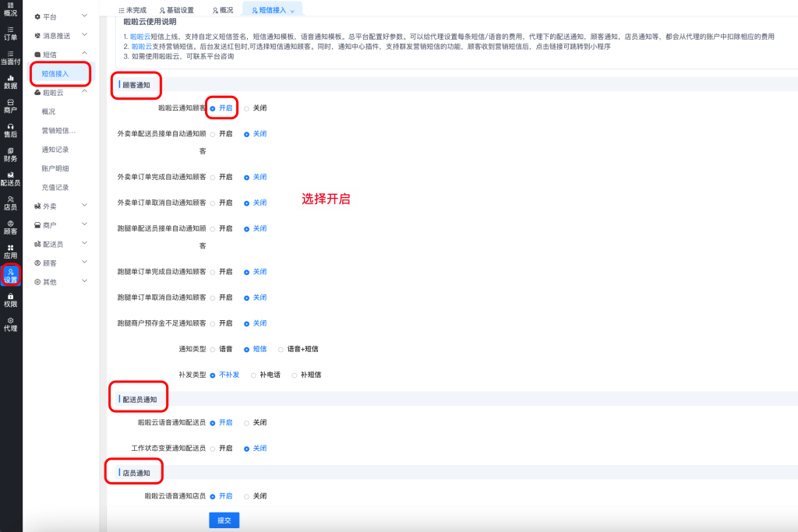
Task: Set 啦啦云语音通知店员 to 关闭
Action: (x=247, y=496)
